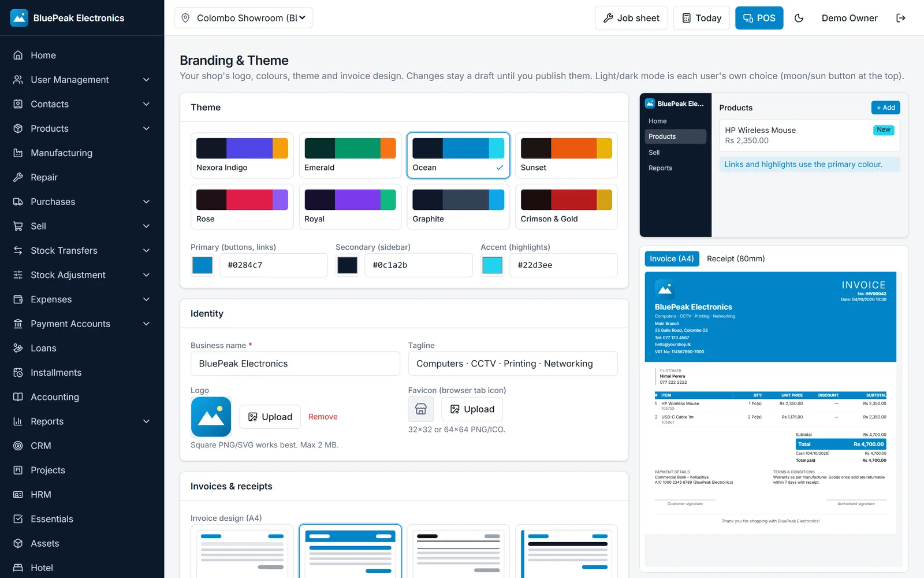The image size is (924, 578).
Task: Click the Manufacturing factory icon in sidebar
Action: 18,153
